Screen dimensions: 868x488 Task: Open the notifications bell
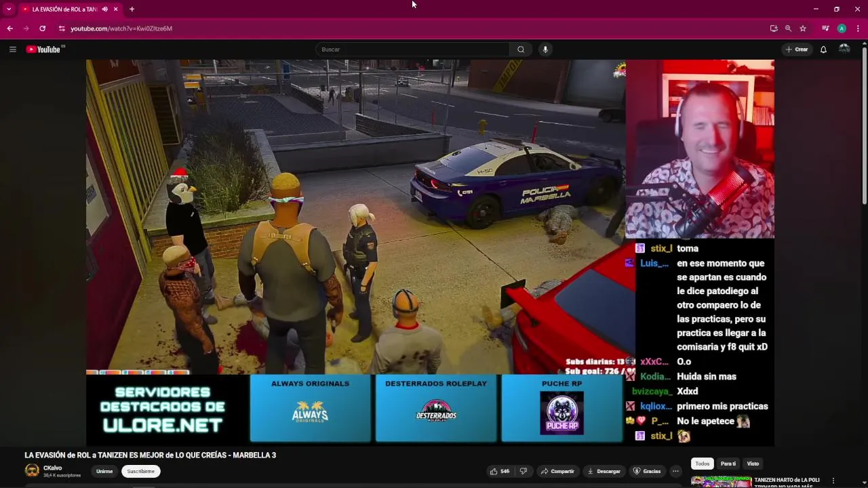[x=823, y=49]
